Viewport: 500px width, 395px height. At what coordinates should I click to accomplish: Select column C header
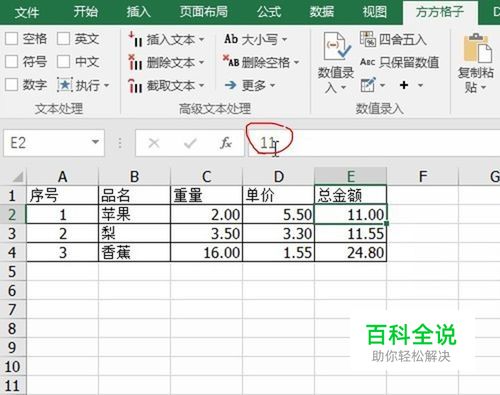[x=207, y=177]
